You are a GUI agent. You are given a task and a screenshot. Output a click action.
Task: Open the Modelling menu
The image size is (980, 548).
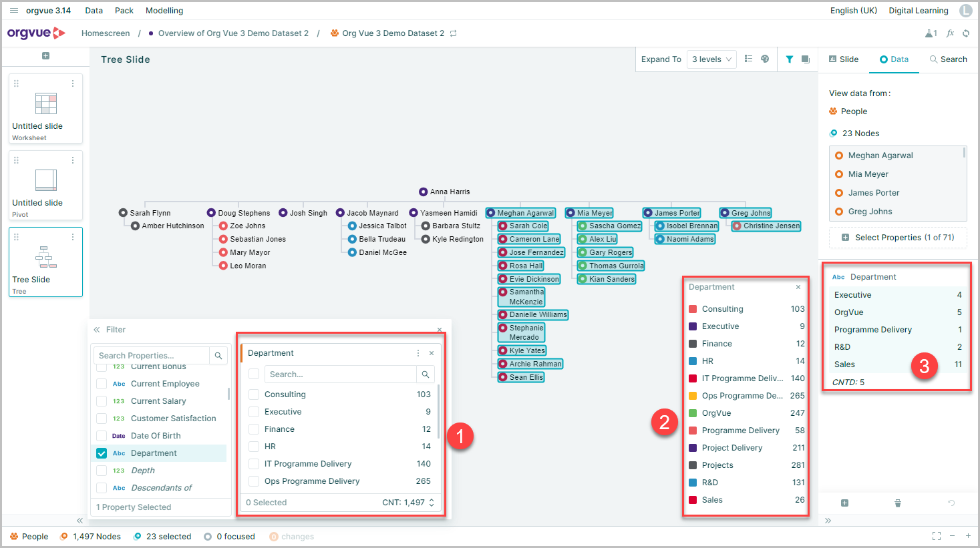click(x=164, y=11)
